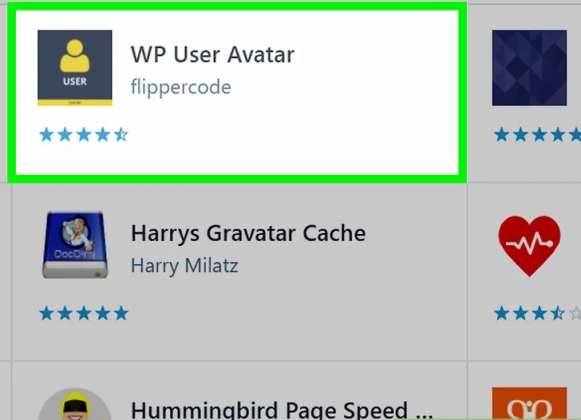This screenshot has height=420, width=581.
Task: Check the WP User Avatar star rating
Action: coord(84,135)
